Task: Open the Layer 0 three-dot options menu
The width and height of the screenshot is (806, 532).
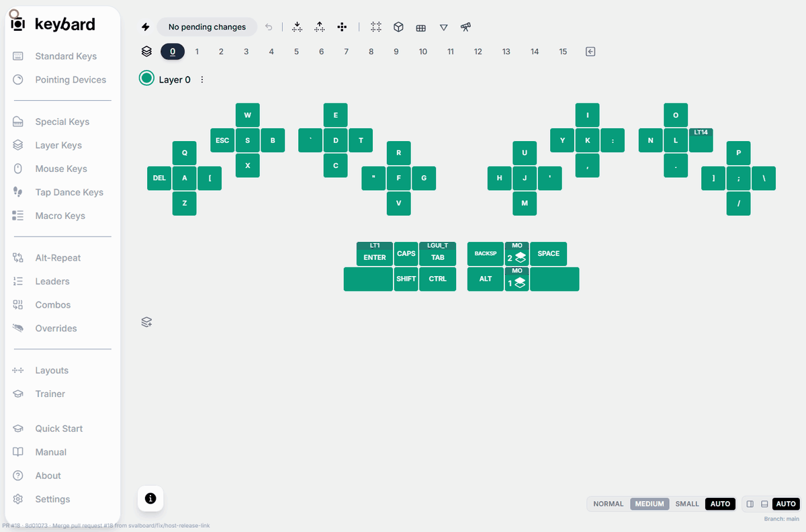Action: tap(202, 79)
